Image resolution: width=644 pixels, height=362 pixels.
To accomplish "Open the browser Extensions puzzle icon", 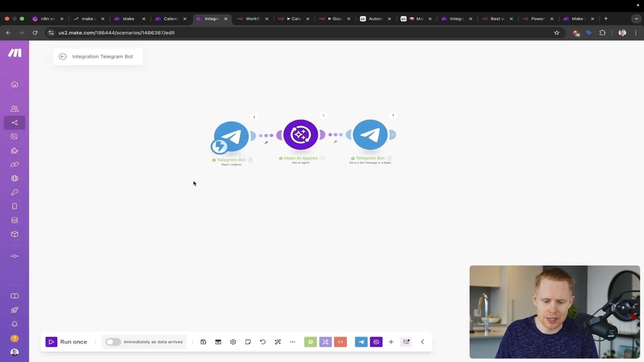I will coord(602,33).
